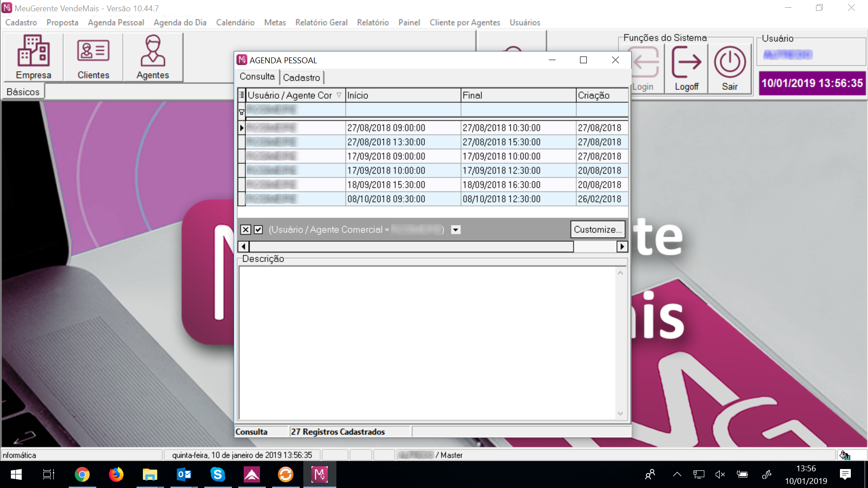Open the Agenda Pessoal menu
Image resolution: width=868 pixels, height=488 pixels.
point(116,22)
